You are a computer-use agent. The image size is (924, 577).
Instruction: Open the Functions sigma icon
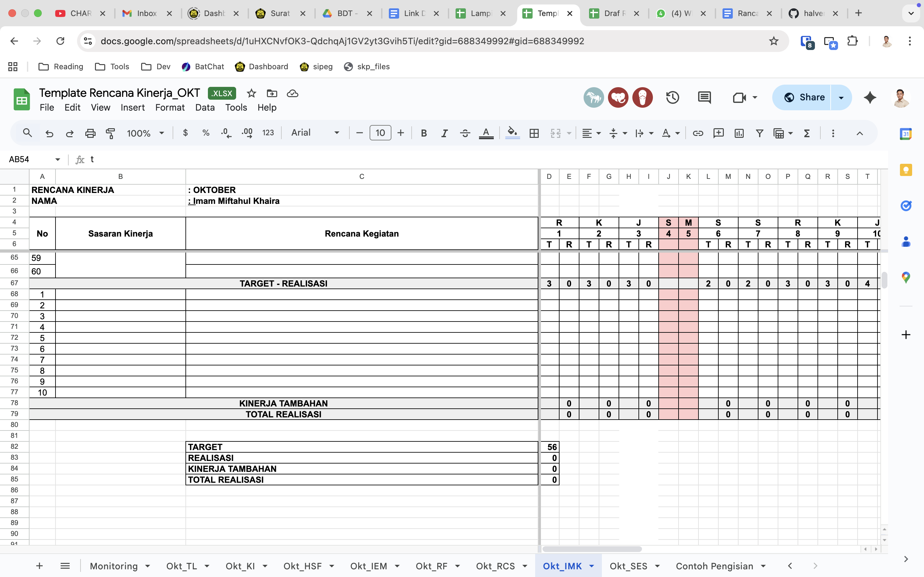pyautogui.click(x=806, y=133)
